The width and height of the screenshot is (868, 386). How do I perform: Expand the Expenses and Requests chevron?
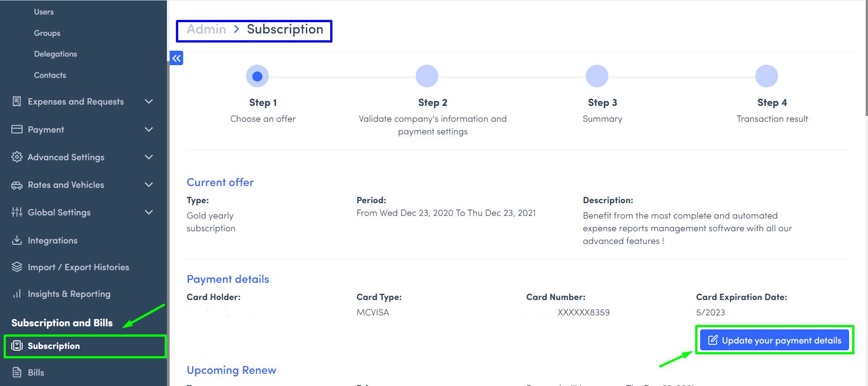[149, 101]
